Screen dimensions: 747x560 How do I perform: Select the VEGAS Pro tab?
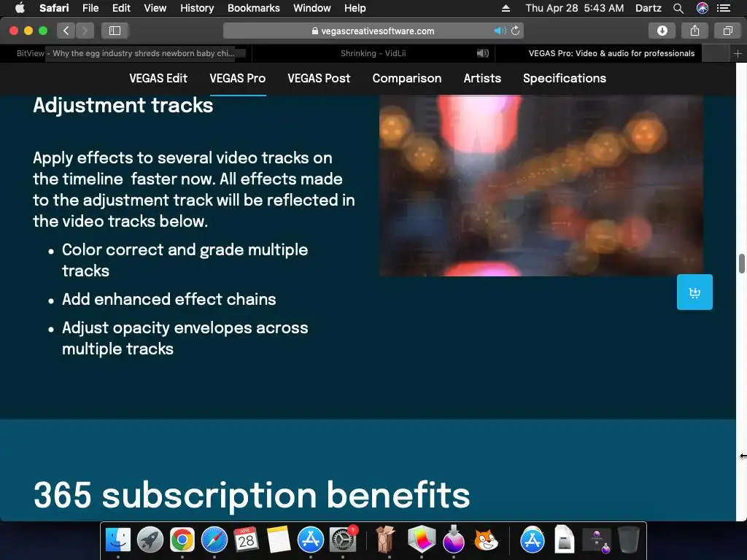point(612,53)
